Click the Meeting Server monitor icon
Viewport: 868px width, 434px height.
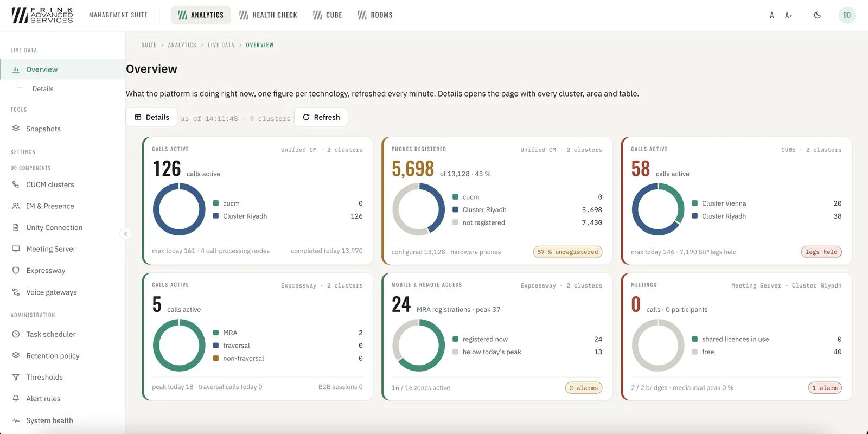point(16,249)
